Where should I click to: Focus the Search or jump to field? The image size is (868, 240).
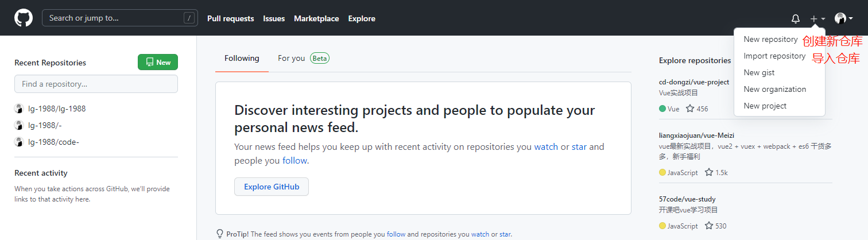[120, 18]
